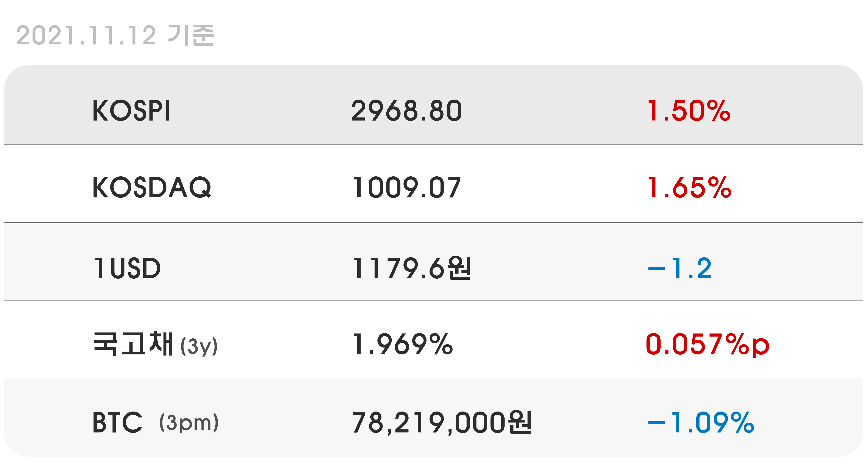Click the KOSPI value 2968.80

pyautogui.click(x=406, y=111)
